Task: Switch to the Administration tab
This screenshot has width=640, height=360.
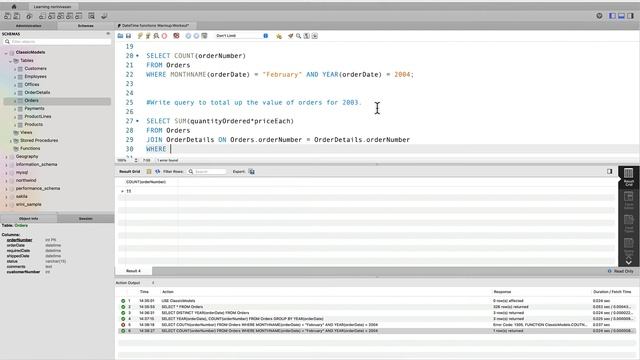Action: (x=29, y=26)
